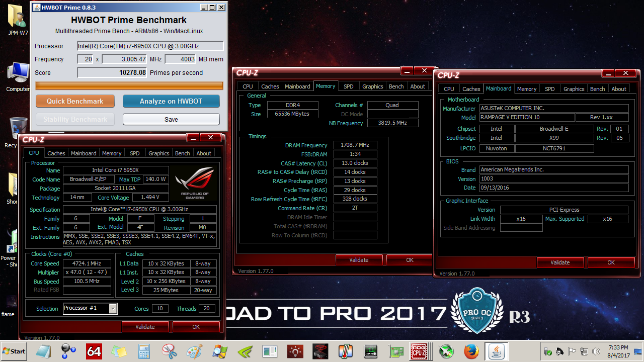Open Sticky Notes from the taskbar
The width and height of the screenshot is (644, 362).
click(x=119, y=351)
